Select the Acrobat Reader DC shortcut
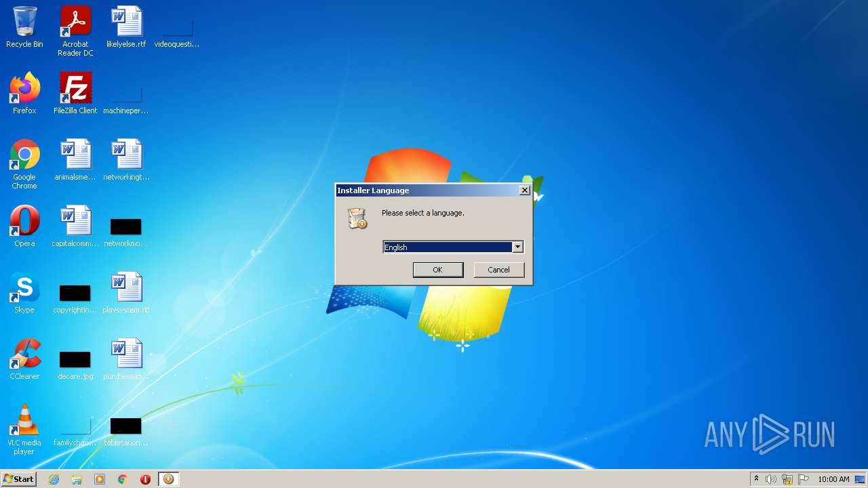 point(75,32)
